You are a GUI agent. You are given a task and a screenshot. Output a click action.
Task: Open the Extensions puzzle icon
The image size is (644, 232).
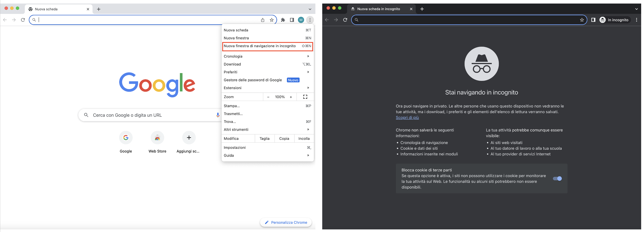tap(283, 20)
